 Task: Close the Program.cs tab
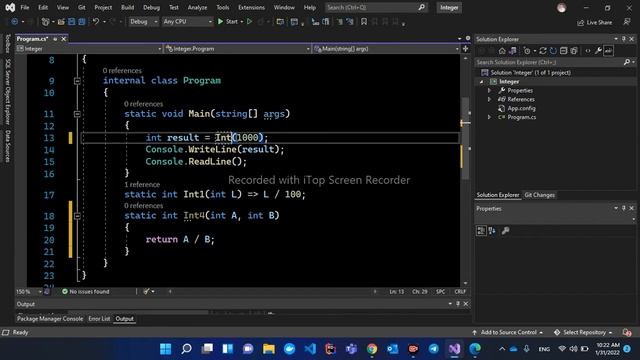64,39
